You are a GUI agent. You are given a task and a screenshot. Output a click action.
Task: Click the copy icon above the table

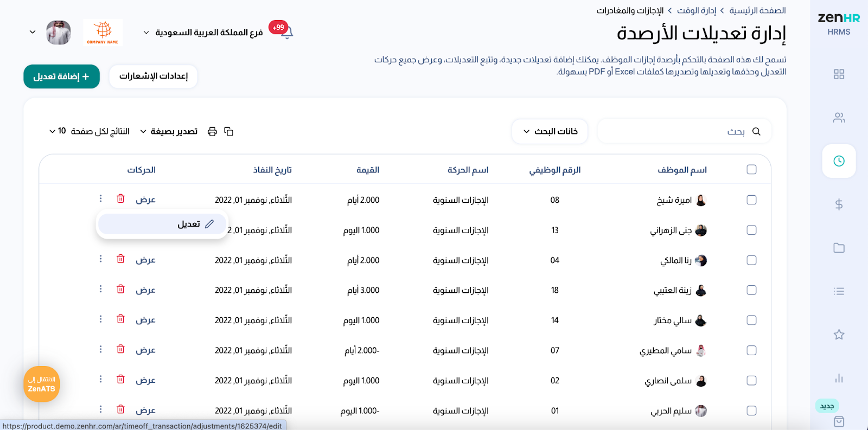click(x=228, y=131)
